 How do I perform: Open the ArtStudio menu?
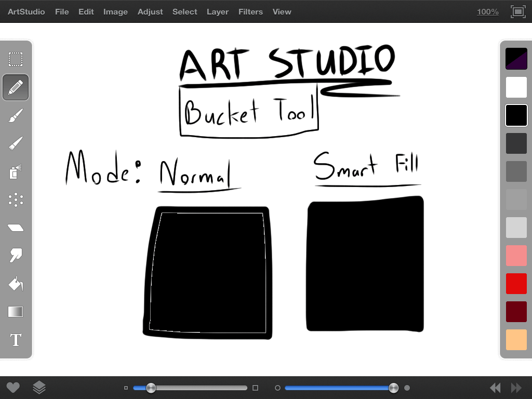point(26,12)
